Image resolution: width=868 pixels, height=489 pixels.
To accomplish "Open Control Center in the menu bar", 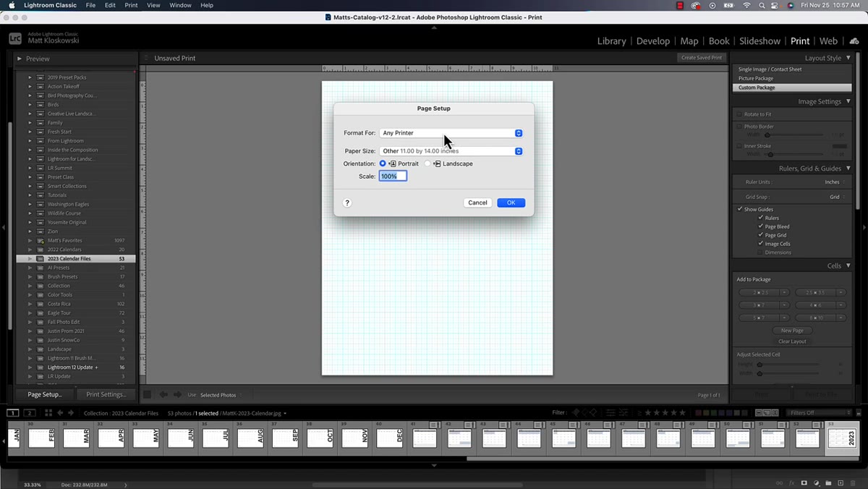I will [x=776, y=5].
